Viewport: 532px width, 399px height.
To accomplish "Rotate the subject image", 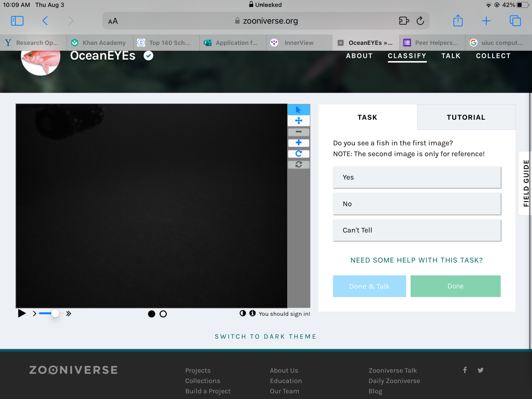I will [298, 153].
